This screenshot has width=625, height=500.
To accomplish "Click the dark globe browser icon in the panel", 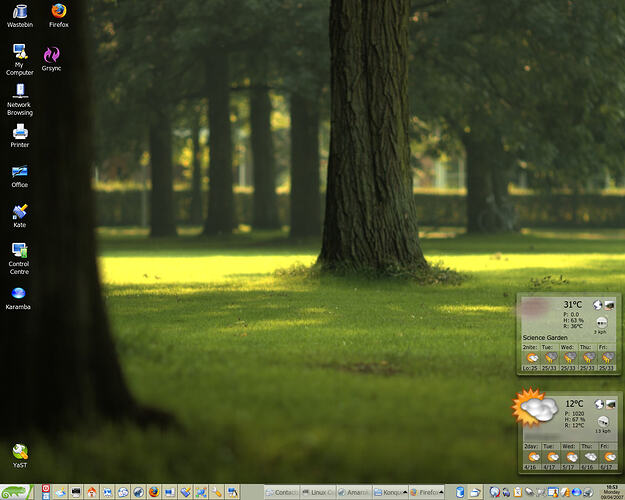I will coord(138,492).
